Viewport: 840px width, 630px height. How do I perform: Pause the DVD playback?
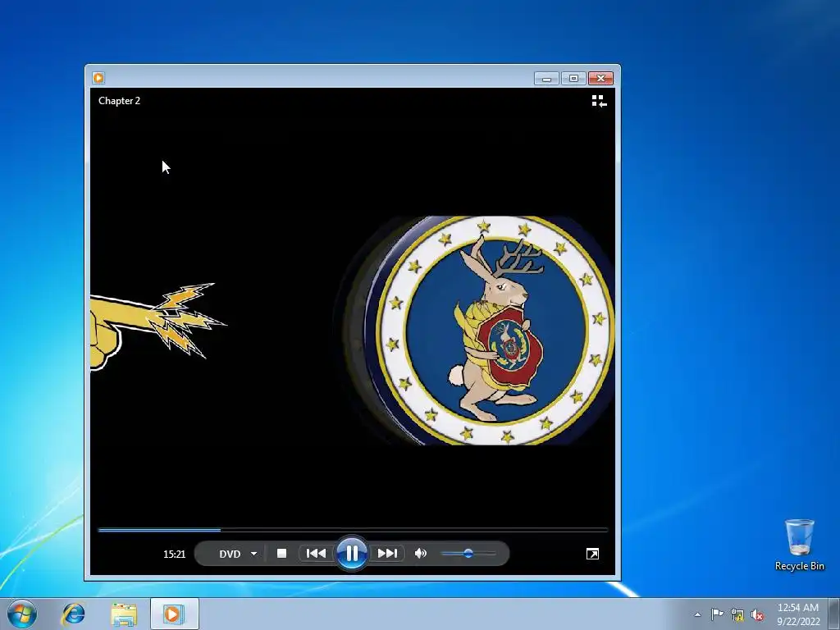pyautogui.click(x=351, y=554)
